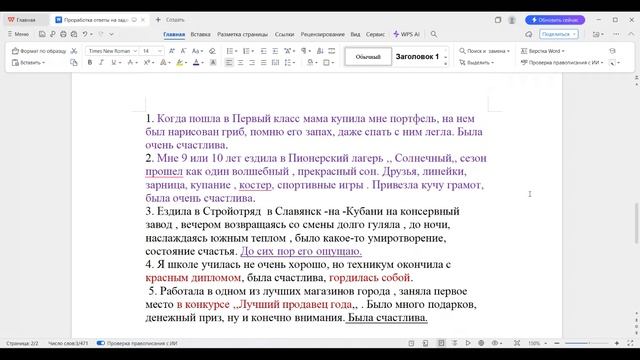Image resolution: width=640 pixels, height=360 pixels.
Task: Click the cloud sync icon
Action: [x=529, y=34]
